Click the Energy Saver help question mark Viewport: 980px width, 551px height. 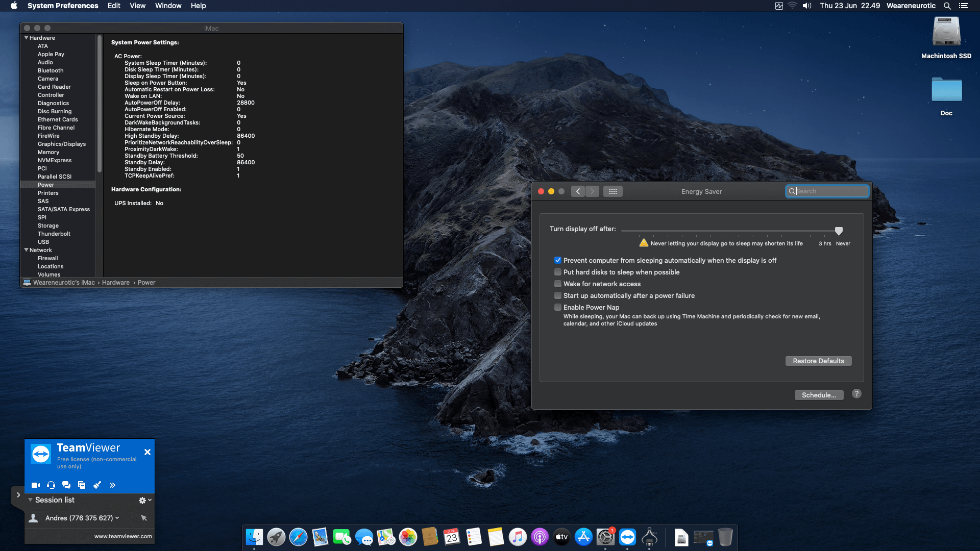coord(856,394)
